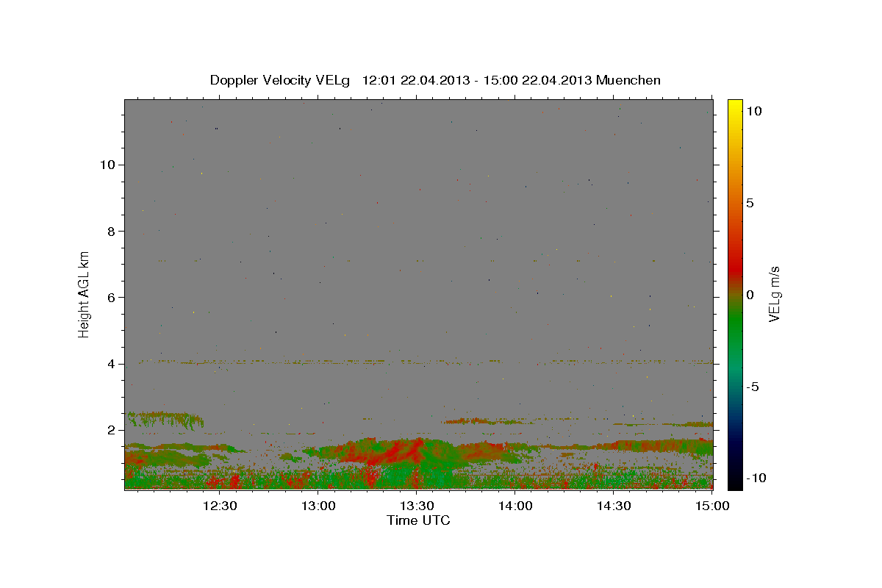Click the height axis label '4'
Screen dimensions: 882x588
tap(112, 364)
